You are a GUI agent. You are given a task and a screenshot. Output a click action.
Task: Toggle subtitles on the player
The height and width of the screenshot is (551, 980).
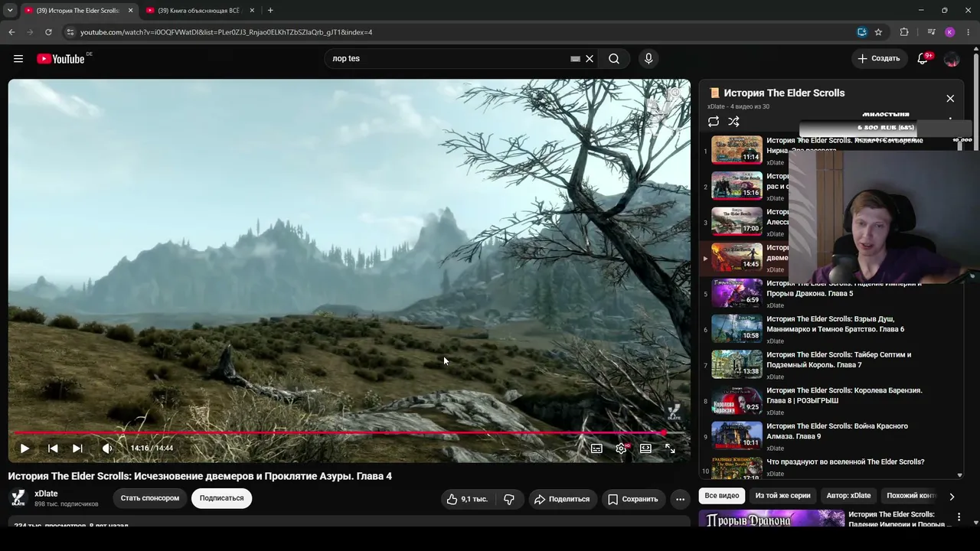coord(596,448)
